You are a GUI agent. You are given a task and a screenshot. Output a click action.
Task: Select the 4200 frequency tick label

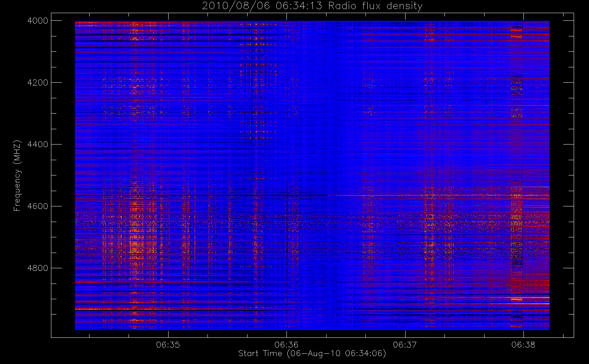point(38,83)
